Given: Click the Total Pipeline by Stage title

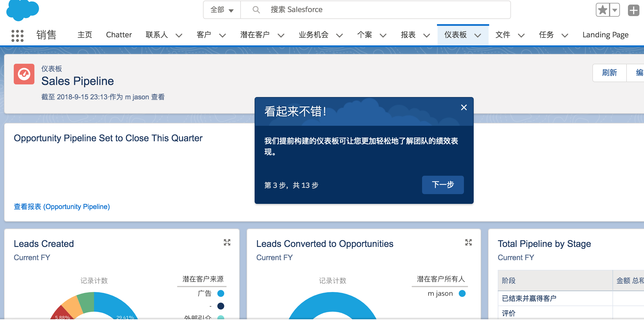Looking at the screenshot, I should [x=545, y=244].
